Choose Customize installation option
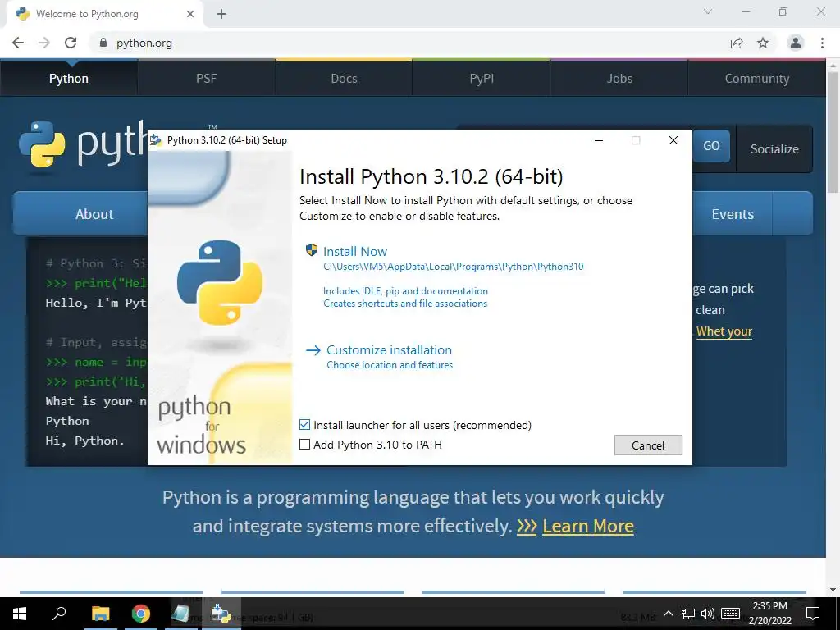This screenshot has width=840, height=630. pos(389,349)
